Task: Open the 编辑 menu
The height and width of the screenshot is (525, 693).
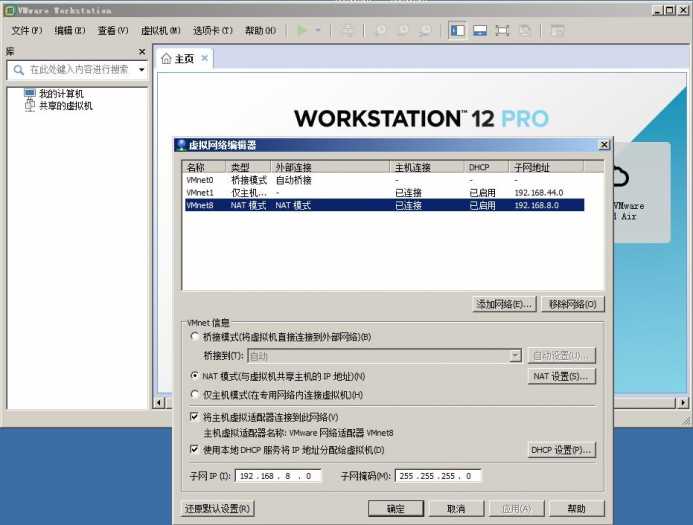Action: (x=69, y=31)
